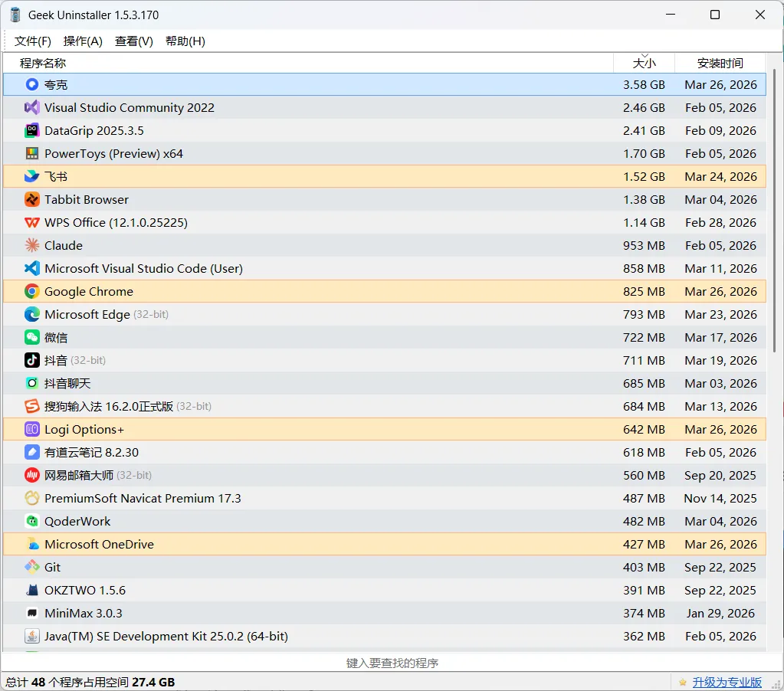Click the 搜狗输入法 icon

pyautogui.click(x=32, y=406)
